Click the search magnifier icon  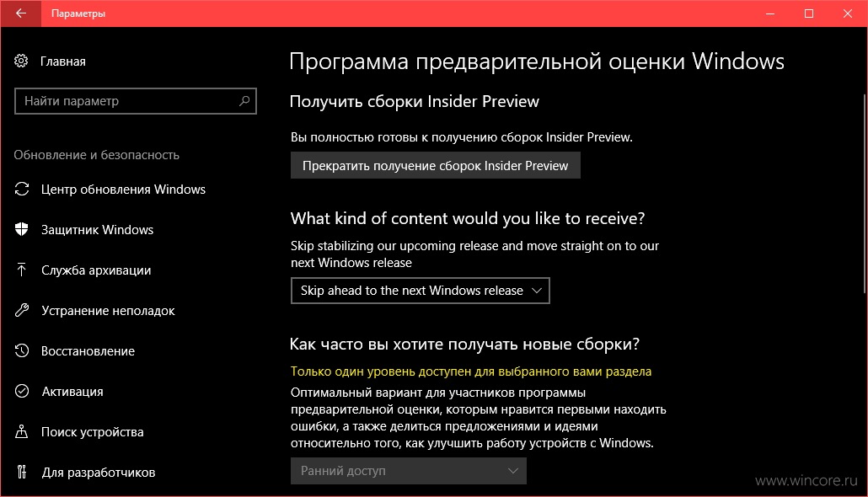pyautogui.click(x=244, y=101)
